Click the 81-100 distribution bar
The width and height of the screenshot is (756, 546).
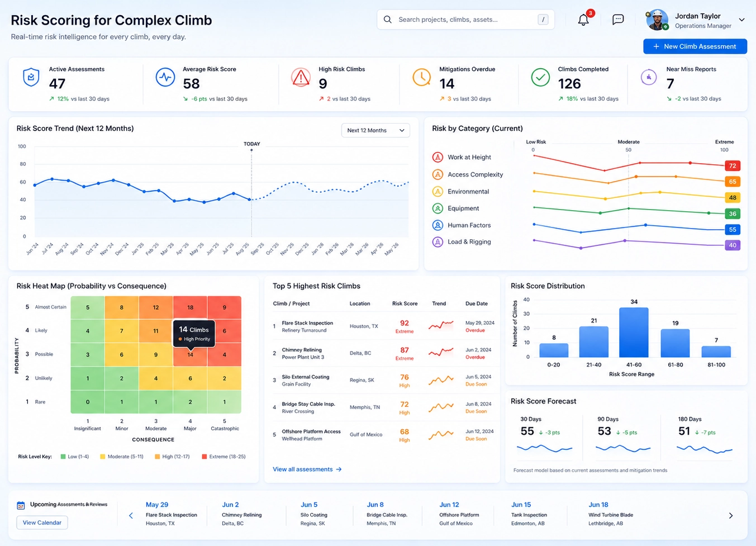click(x=716, y=352)
